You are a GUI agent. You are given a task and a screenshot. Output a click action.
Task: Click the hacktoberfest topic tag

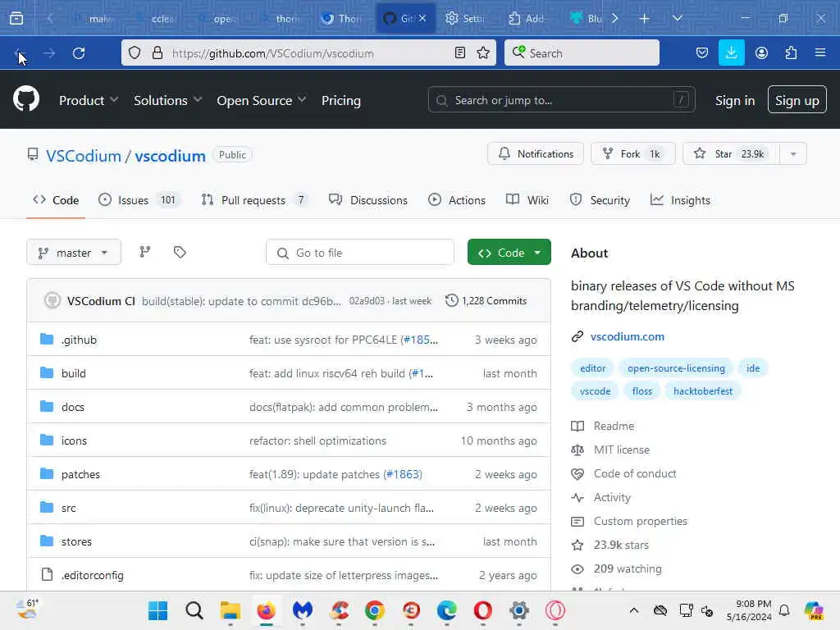[702, 391]
